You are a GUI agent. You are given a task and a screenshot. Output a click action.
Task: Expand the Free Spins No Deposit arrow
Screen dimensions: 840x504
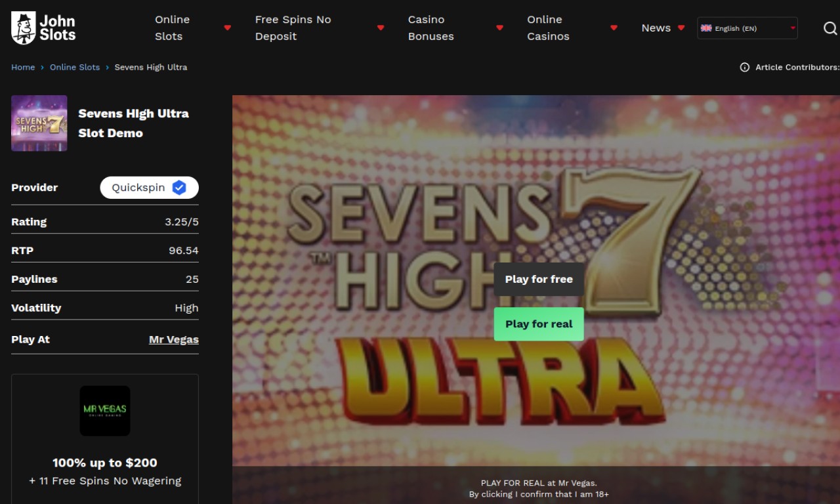pos(381,28)
